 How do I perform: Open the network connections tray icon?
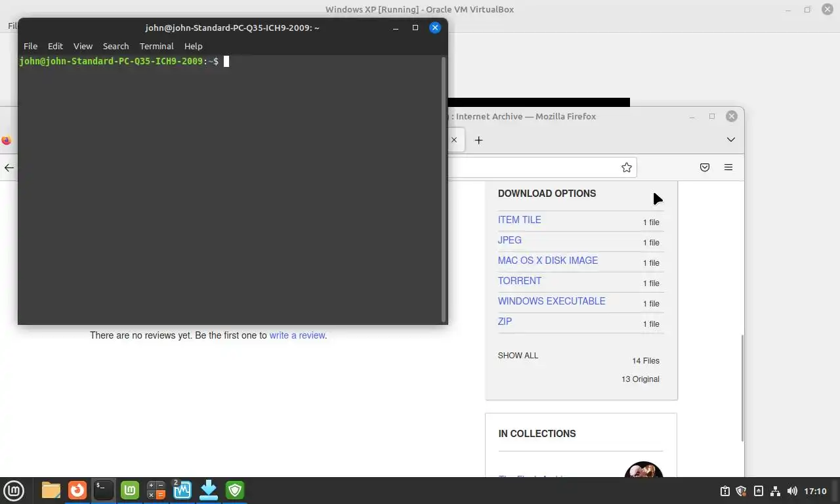[x=775, y=491]
